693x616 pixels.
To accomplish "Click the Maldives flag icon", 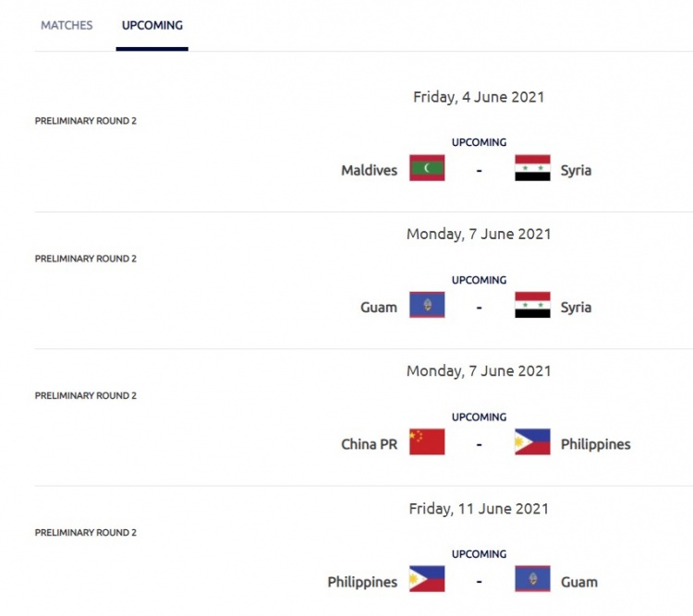I will pyautogui.click(x=427, y=168).
